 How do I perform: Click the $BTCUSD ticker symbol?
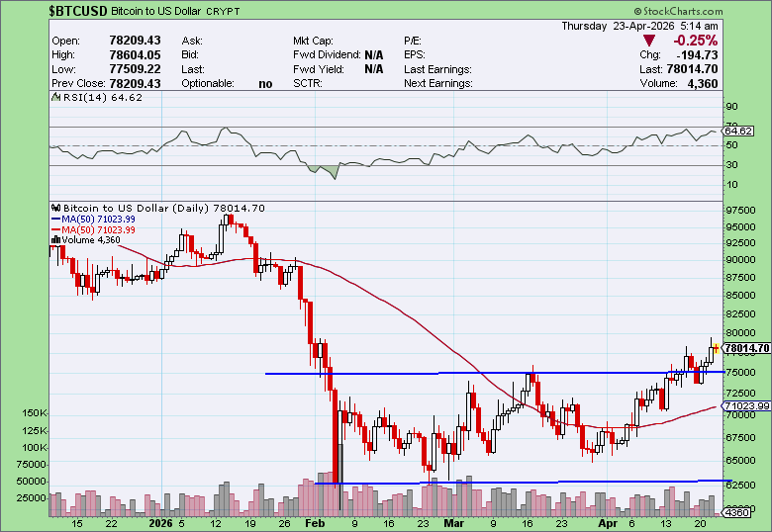point(79,10)
